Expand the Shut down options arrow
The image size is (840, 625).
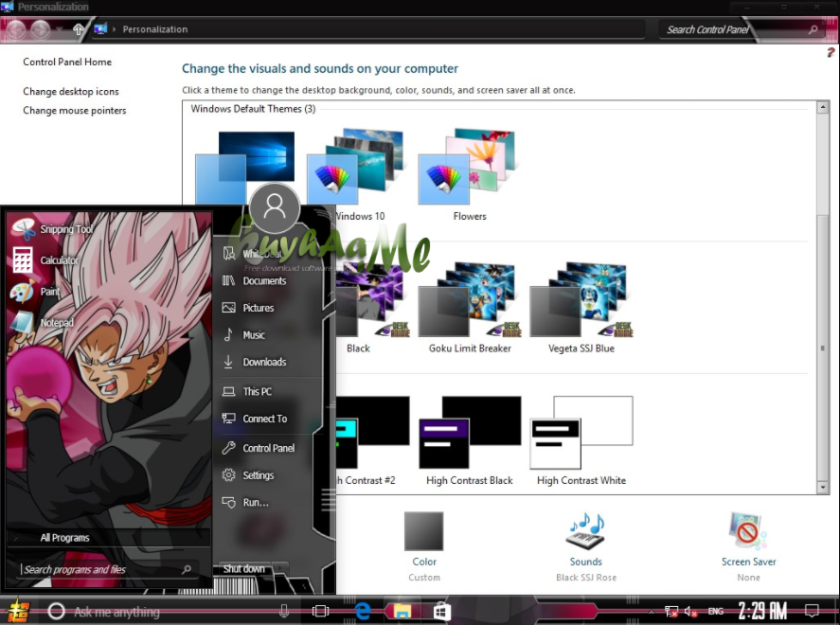pyautogui.click(x=280, y=569)
